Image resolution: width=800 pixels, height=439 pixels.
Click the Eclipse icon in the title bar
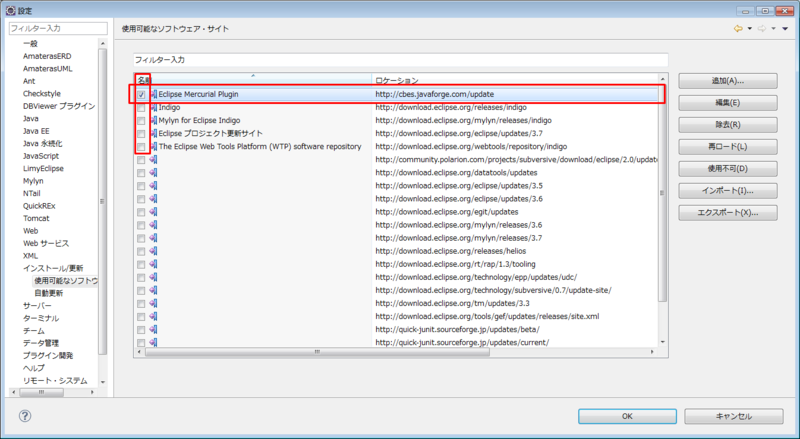pyautogui.click(x=10, y=10)
